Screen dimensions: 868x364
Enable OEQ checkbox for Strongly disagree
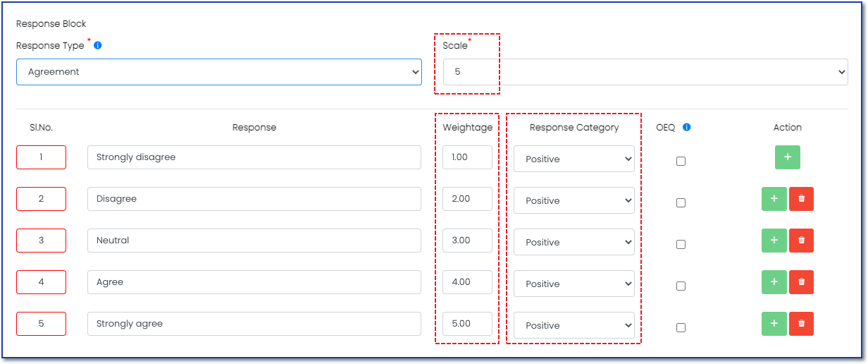tap(681, 161)
